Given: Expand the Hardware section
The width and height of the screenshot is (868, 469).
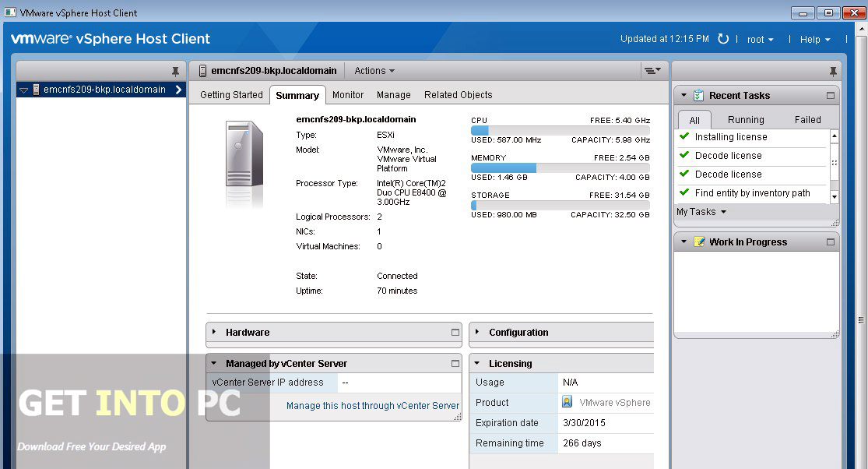Looking at the screenshot, I should click(x=213, y=332).
